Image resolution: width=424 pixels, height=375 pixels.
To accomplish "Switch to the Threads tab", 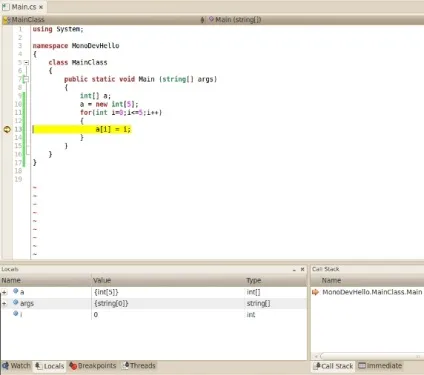I will click(x=138, y=366).
